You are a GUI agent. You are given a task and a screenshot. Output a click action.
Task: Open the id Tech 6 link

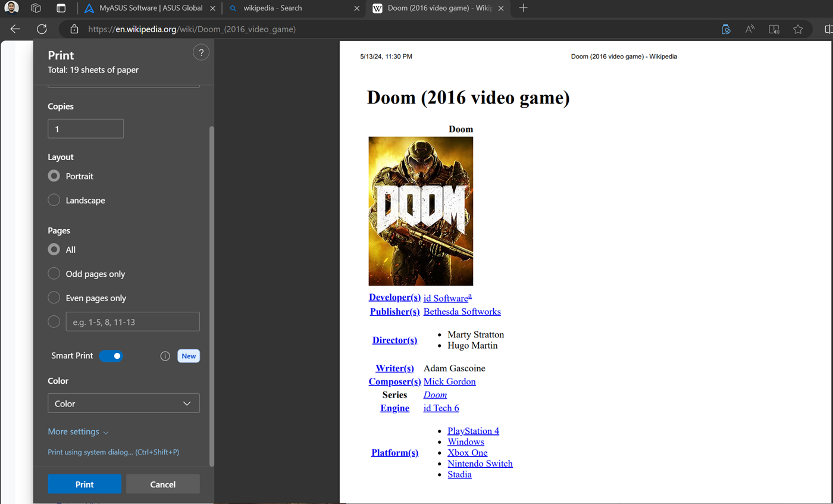point(441,408)
